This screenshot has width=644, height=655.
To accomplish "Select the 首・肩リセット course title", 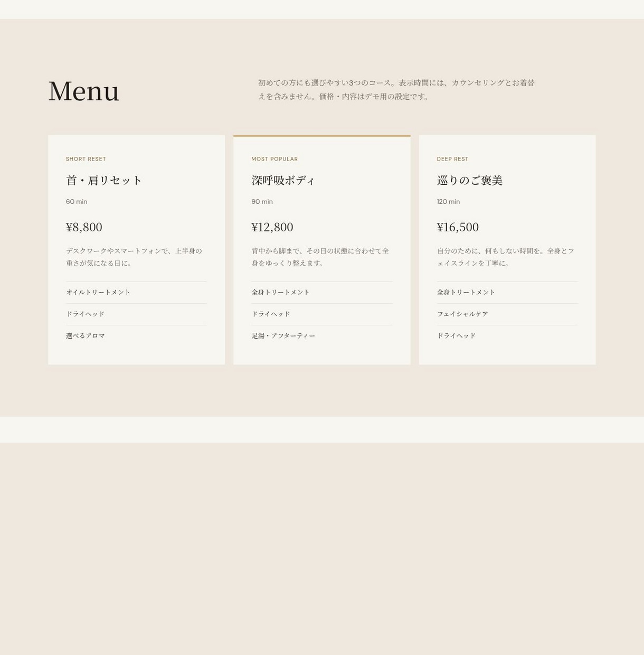I will [x=104, y=180].
